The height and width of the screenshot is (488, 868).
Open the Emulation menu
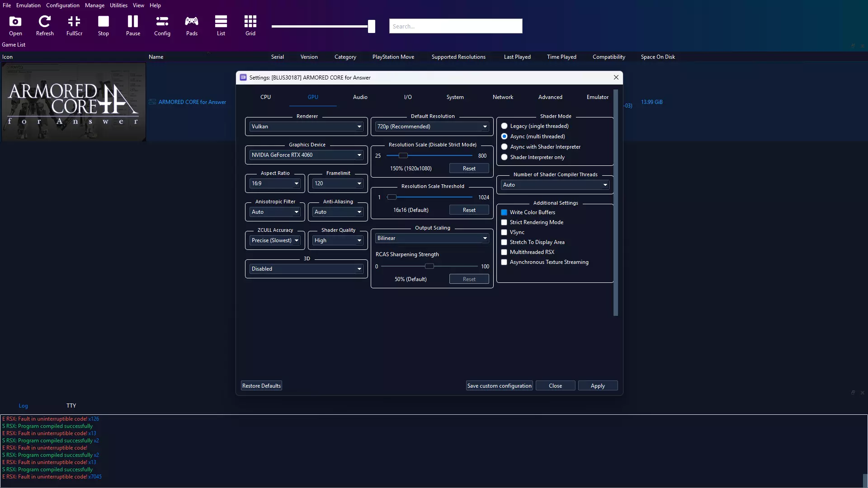point(28,5)
